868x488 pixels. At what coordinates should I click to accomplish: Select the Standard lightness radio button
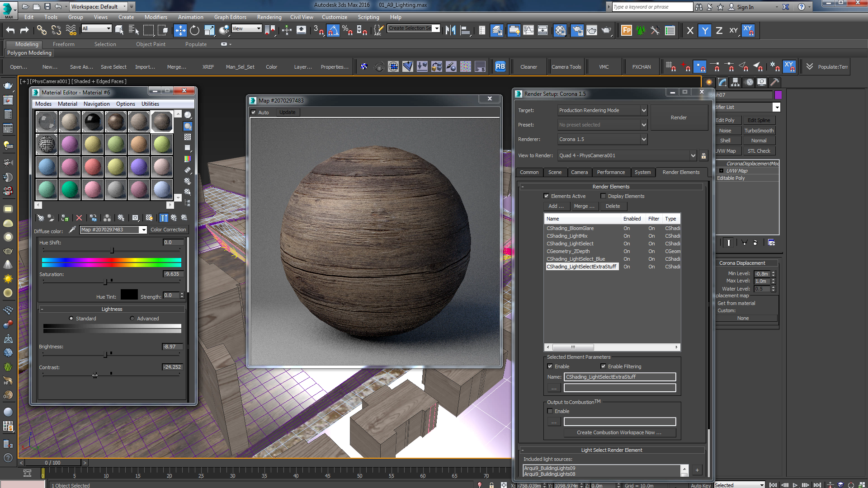point(71,319)
